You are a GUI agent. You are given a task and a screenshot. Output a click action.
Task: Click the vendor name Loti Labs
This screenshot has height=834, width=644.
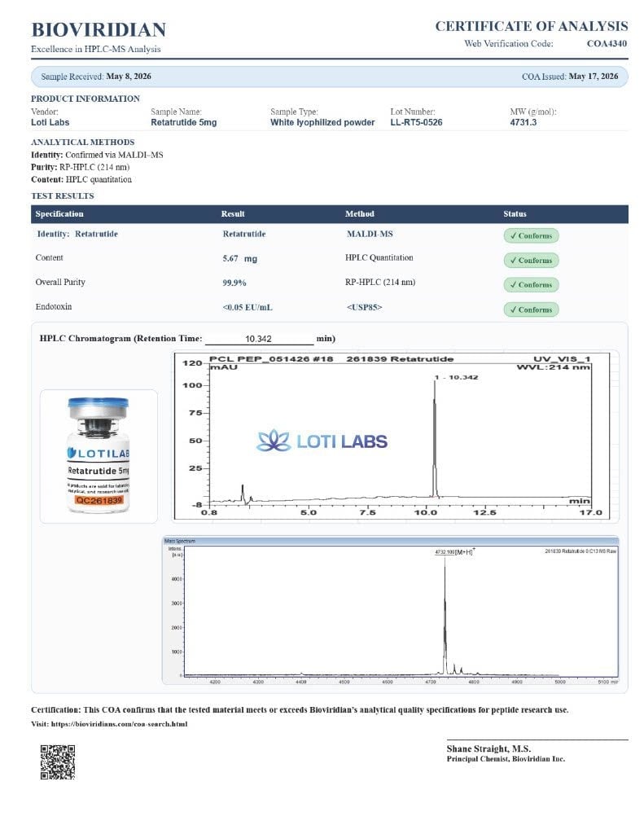click(50, 122)
